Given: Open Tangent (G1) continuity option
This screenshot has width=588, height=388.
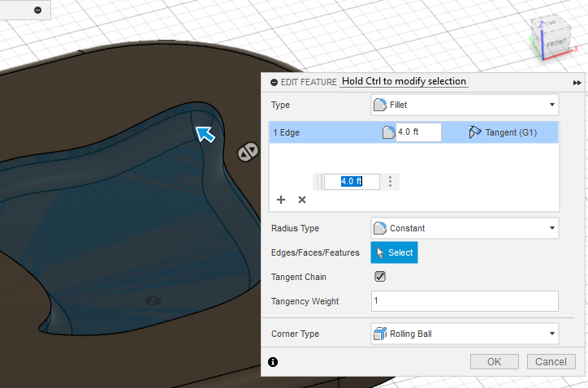Looking at the screenshot, I should [504, 132].
